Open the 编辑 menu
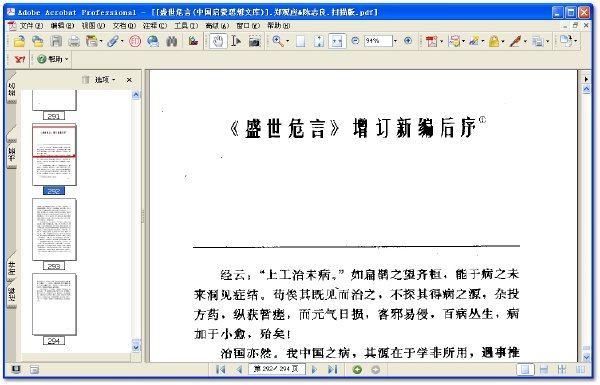This screenshot has width=600, height=385. [x=62, y=26]
